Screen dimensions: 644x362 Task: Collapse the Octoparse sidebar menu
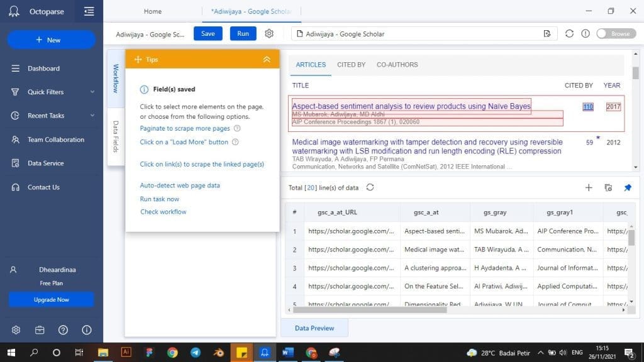89,11
